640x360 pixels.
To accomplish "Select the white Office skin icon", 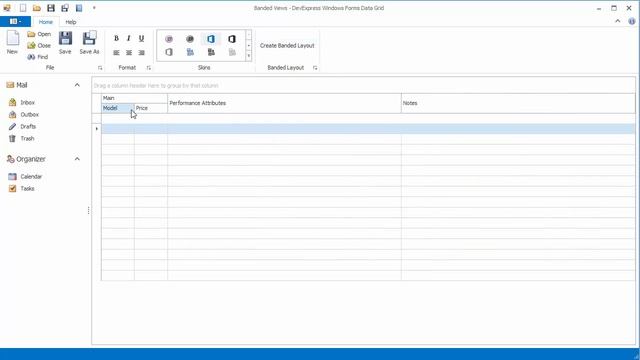I will click(169, 52).
